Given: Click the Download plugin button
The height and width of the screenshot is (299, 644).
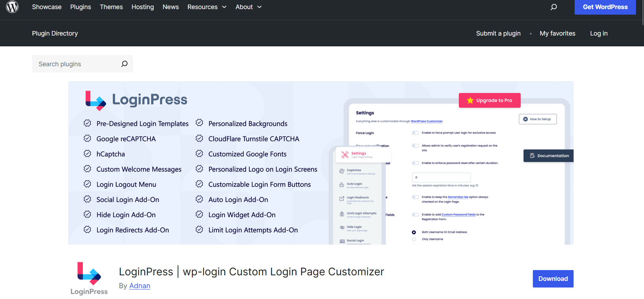Looking at the screenshot, I should [553, 279].
